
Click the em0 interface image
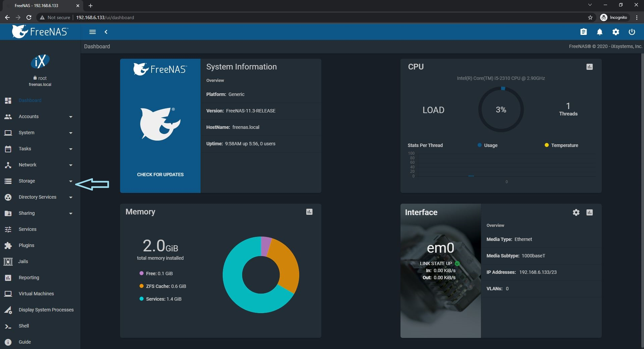coord(441,270)
